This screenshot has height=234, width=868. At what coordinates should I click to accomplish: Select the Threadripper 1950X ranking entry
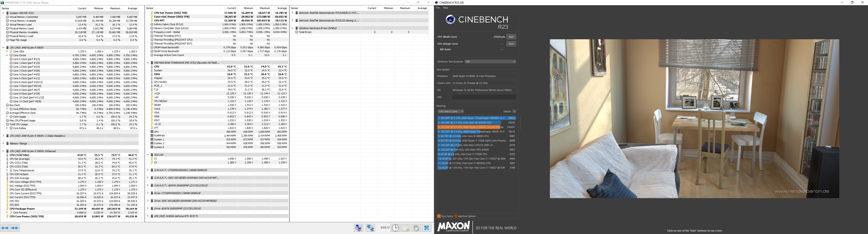(476, 132)
